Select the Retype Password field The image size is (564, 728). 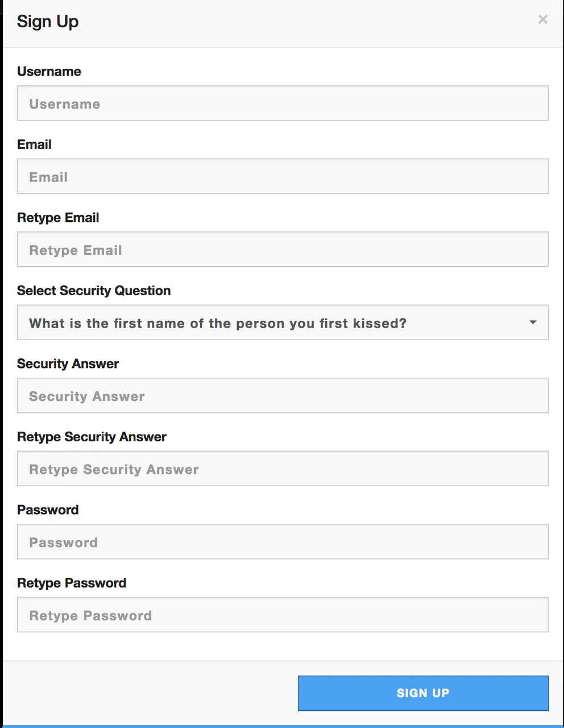tap(283, 615)
